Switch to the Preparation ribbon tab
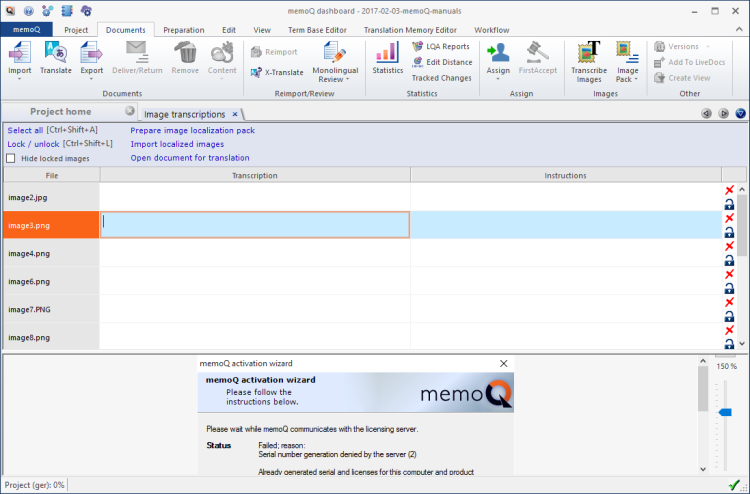The height and width of the screenshot is (494, 750). point(183,30)
